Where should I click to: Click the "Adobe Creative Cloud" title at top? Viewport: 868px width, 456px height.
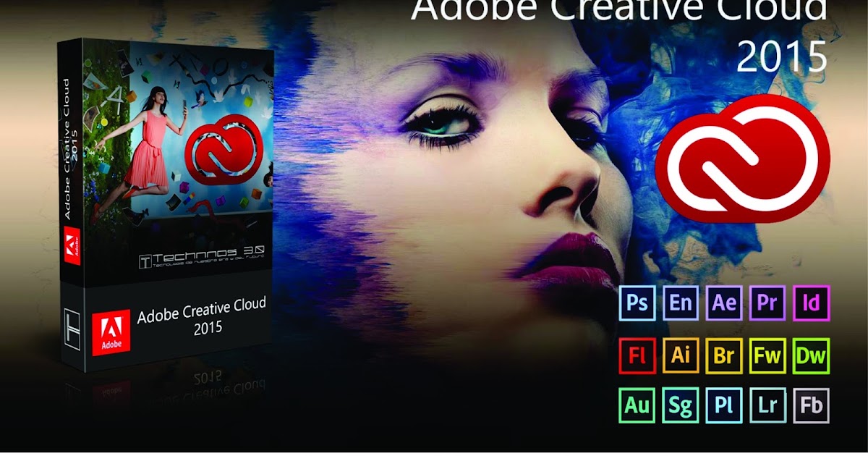pos(619,10)
